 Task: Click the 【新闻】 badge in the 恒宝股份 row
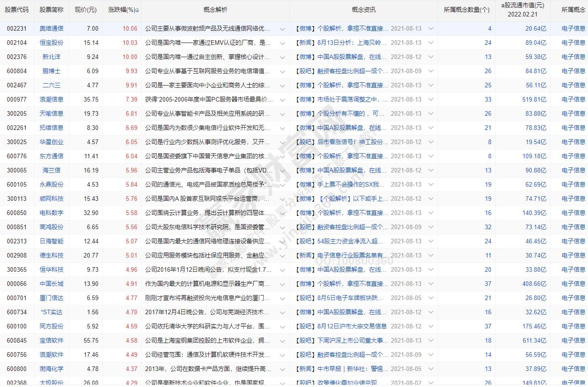pyautogui.click(x=305, y=43)
